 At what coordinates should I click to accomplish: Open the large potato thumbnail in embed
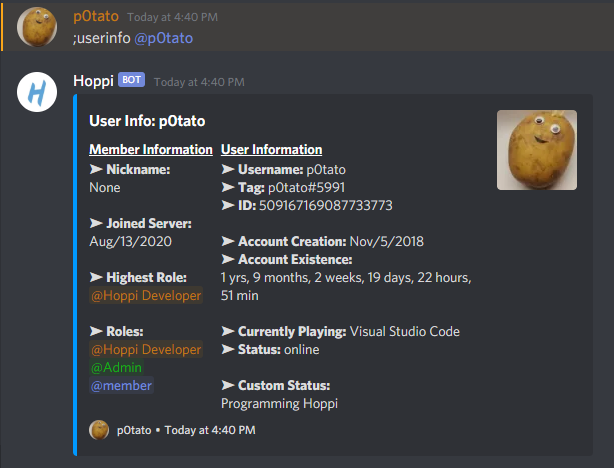pyautogui.click(x=537, y=150)
